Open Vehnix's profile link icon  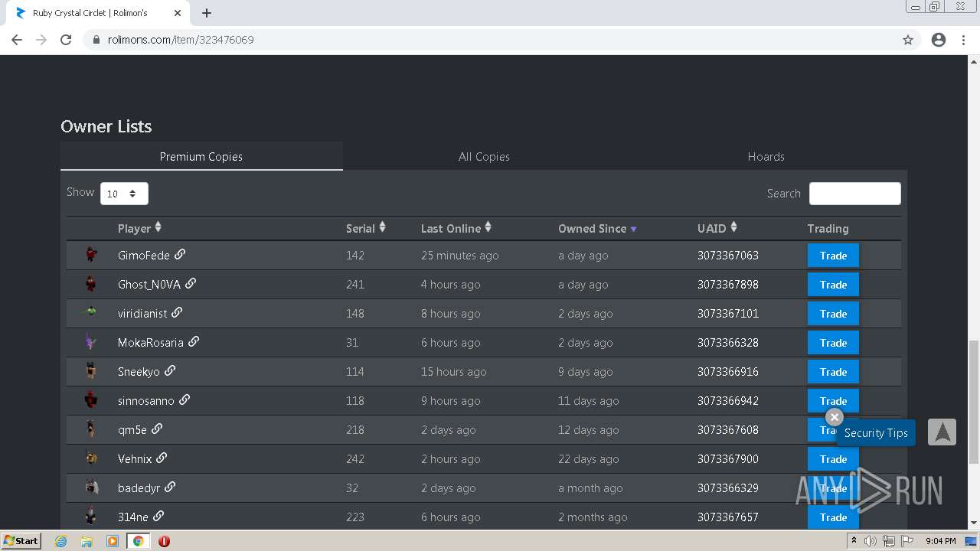(x=162, y=458)
